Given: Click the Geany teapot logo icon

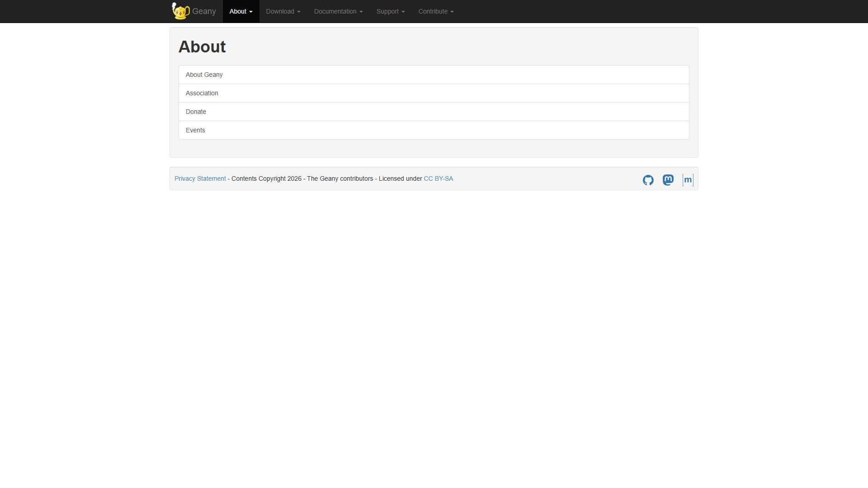Looking at the screenshot, I should pyautogui.click(x=180, y=11).
